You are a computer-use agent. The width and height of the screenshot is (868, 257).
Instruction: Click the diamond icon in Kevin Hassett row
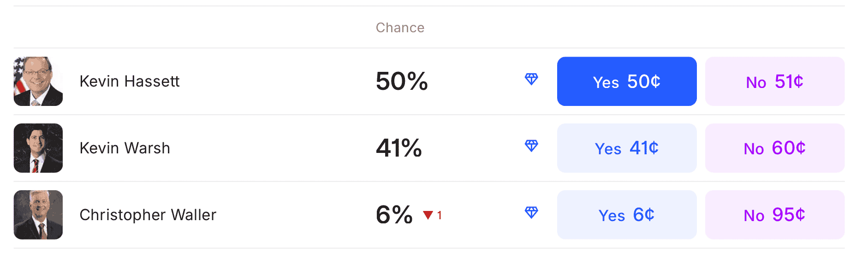point(531,79)
